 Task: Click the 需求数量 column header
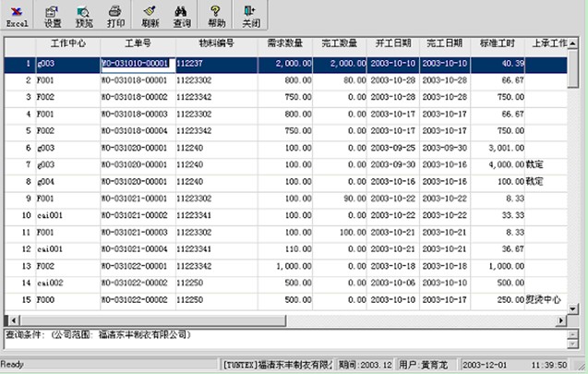coord(285,43)
